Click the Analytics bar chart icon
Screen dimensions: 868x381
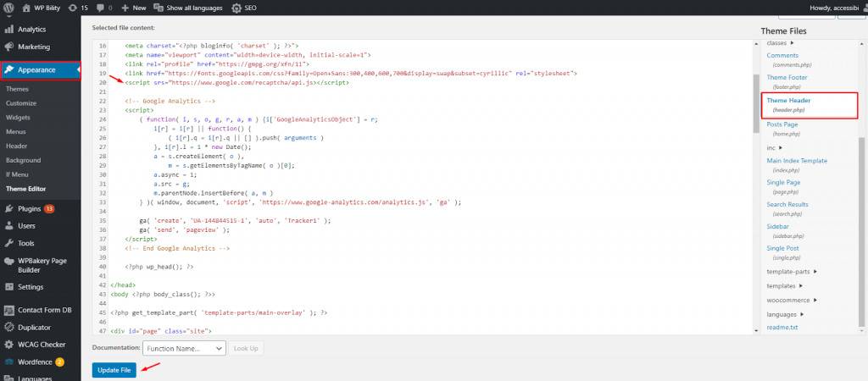(8, 30)
